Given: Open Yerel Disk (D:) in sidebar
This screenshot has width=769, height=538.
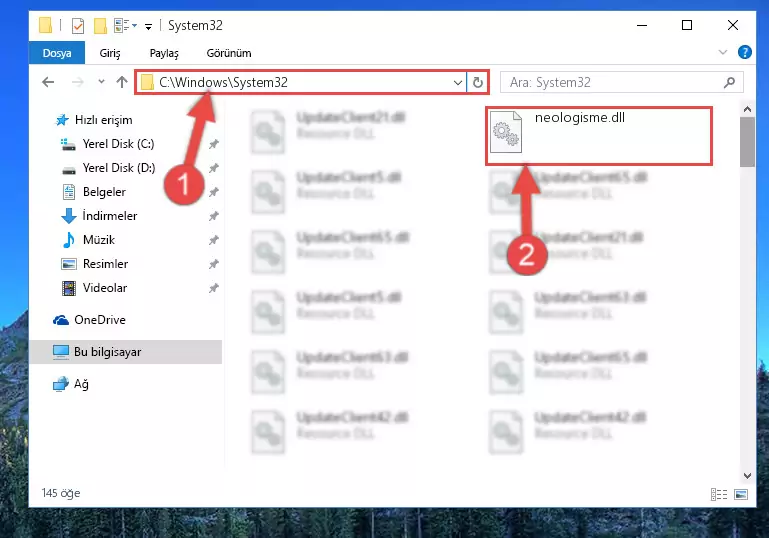Looking at the screenshot, I should (x=119, y=168).
